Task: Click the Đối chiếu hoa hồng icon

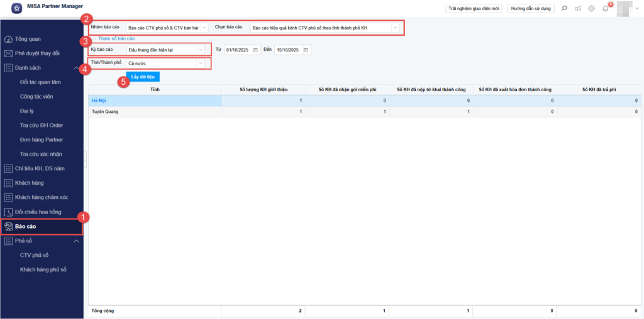Action: [8, 212]
